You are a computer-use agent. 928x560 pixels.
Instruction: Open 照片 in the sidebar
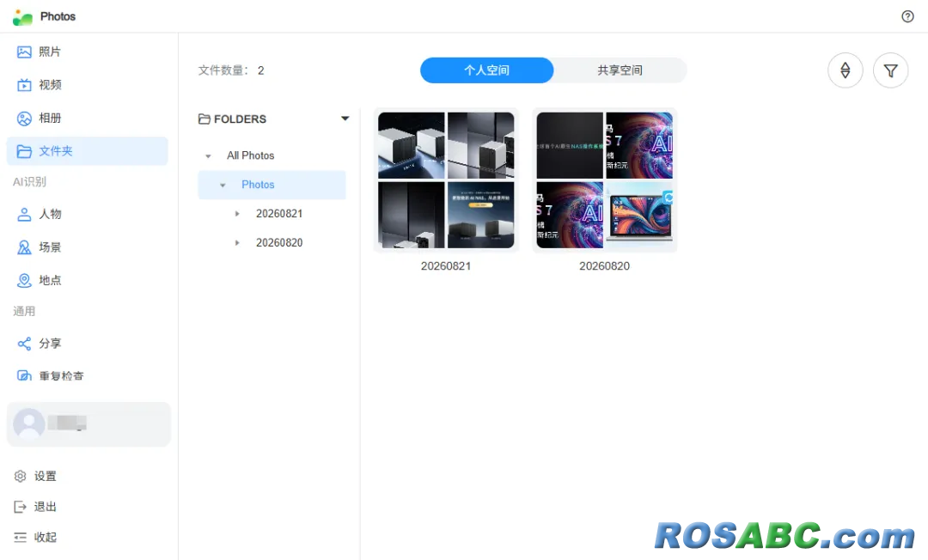tap(87, 52)
